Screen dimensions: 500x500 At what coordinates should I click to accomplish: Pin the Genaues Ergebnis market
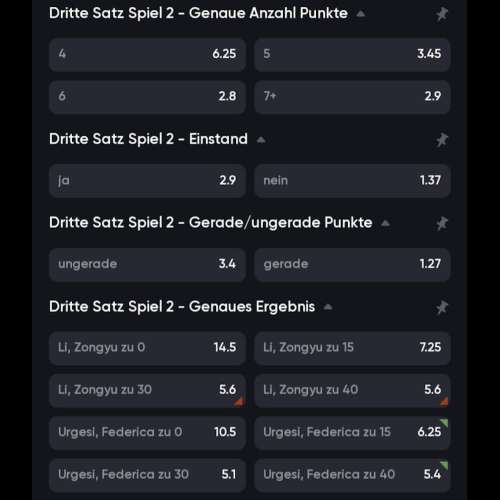[442, 307]
